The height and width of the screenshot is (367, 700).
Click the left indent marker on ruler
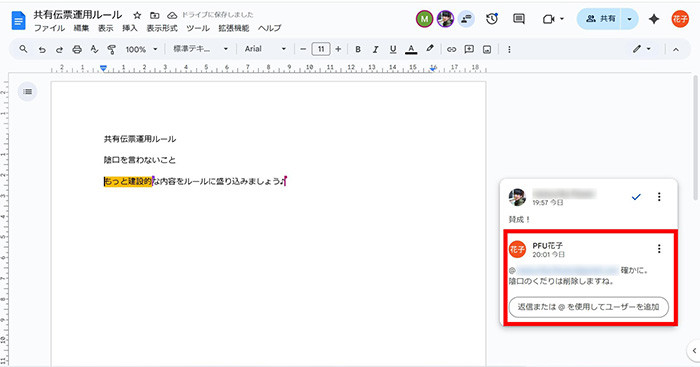[x=104, y=68]
